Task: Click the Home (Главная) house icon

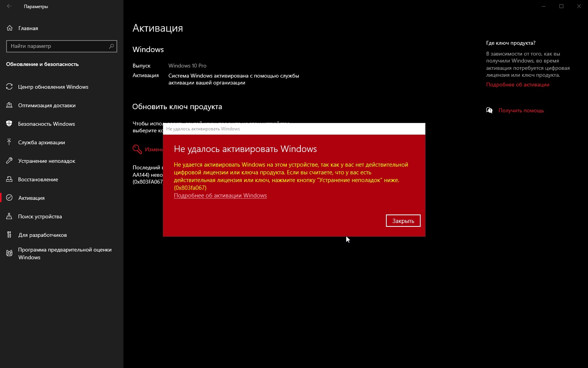Action: [x=10, y=28]
